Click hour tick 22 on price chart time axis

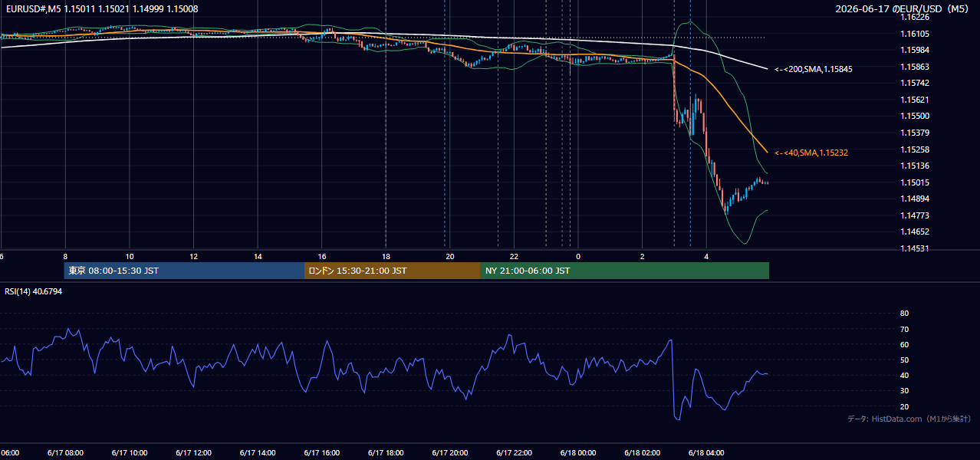pos(515,256)
